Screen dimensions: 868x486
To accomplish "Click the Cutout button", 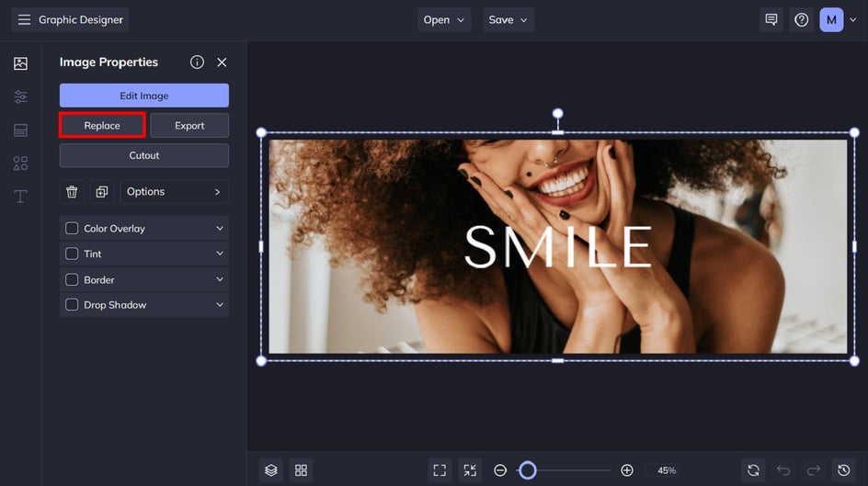I will (144, 155).
